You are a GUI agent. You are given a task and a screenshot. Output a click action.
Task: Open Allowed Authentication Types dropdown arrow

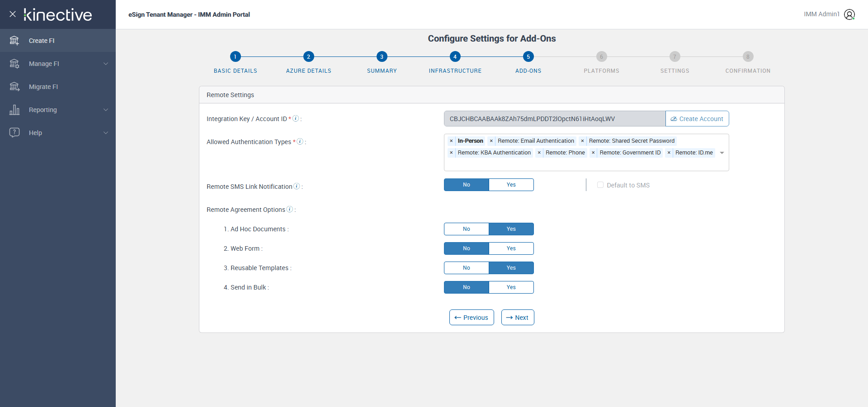point(722,153)
